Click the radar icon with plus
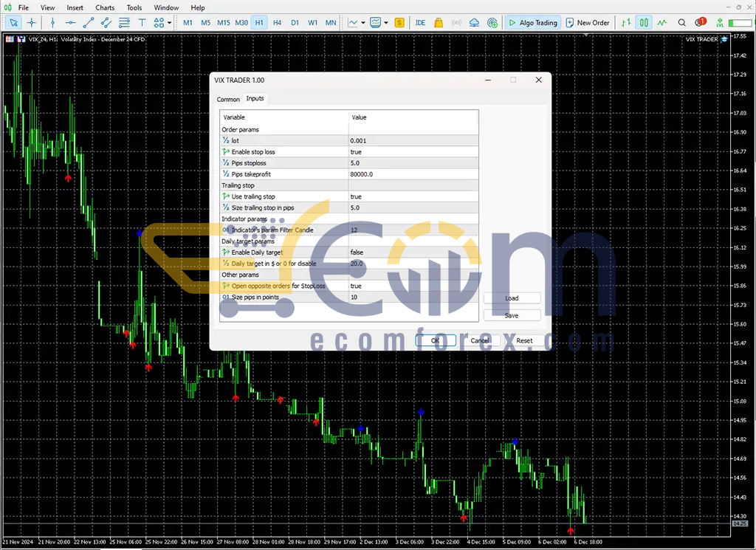The image size is (756, 550). click(x=492, y=23)
